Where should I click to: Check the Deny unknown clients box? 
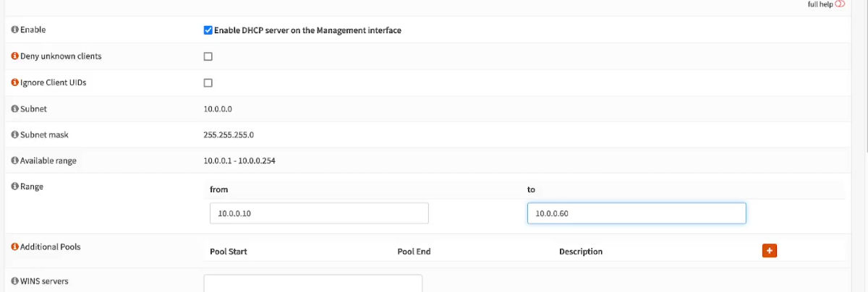coord(208,56)
